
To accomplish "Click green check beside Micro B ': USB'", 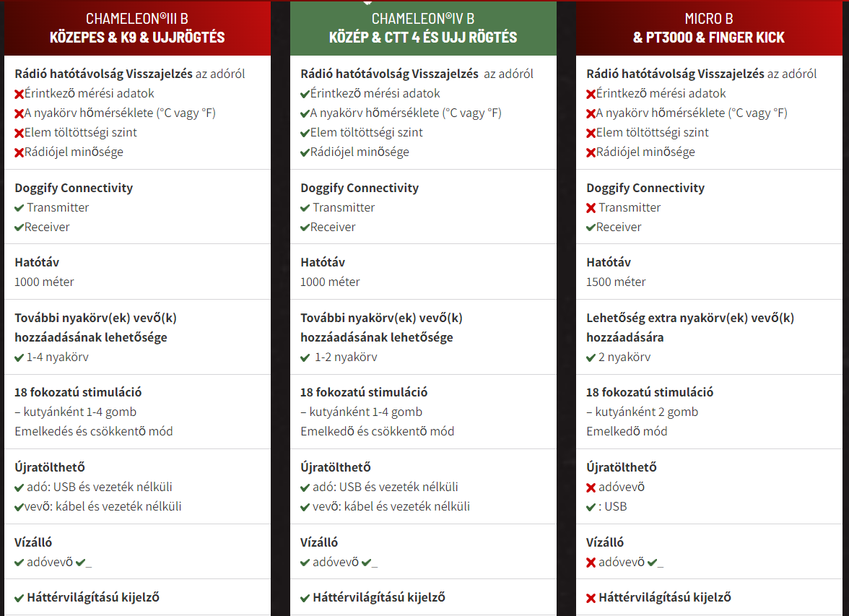I will click(x=591, y=507).
